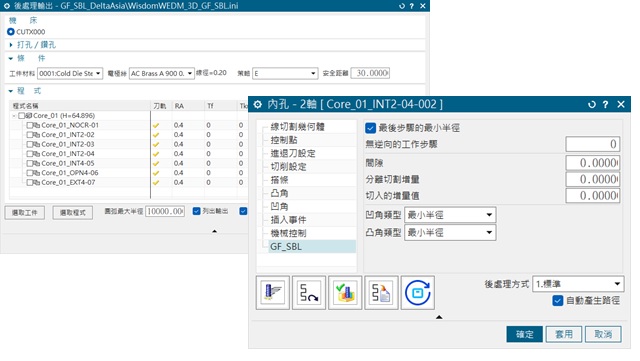Select 切削設定 in the side list
This screenshot has width=640, height=361.
(x=289, y=167)
